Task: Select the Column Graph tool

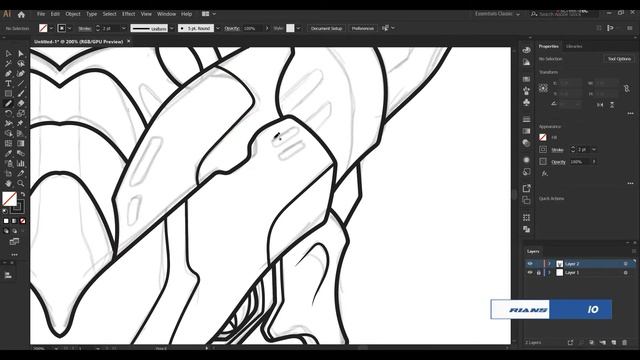Action: tap(21, 163)
